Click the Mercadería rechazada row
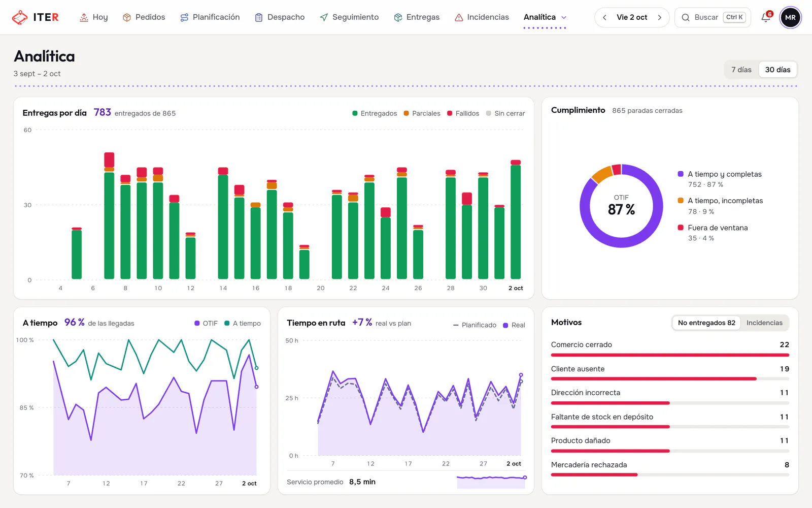The height and width of the screenshot is (508, 812). click(x=670, y=469)
